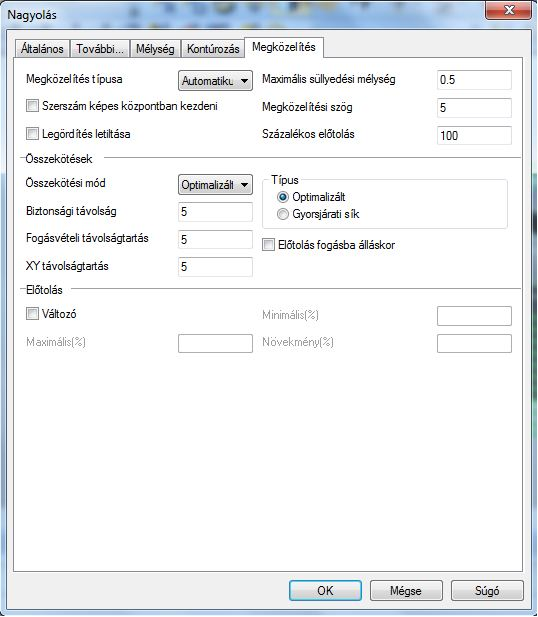Enable Szerszám képes központban kezdeni checkbox
538x617 pixels.
click(x=32, y=106)
